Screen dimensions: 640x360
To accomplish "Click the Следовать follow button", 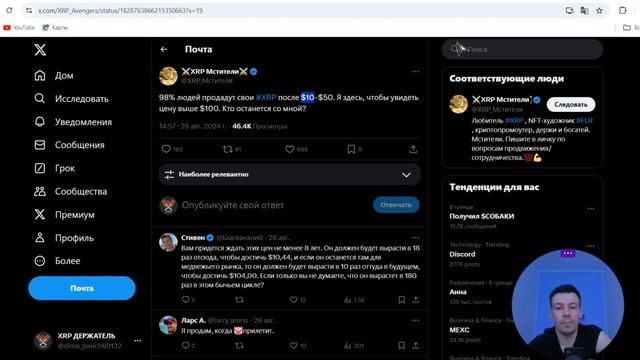I will (571, 104).
